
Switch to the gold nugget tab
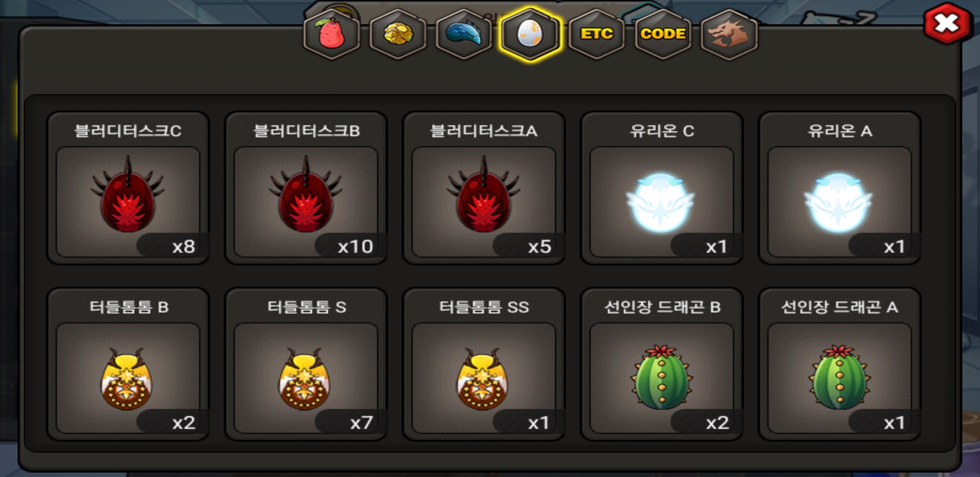398,34
